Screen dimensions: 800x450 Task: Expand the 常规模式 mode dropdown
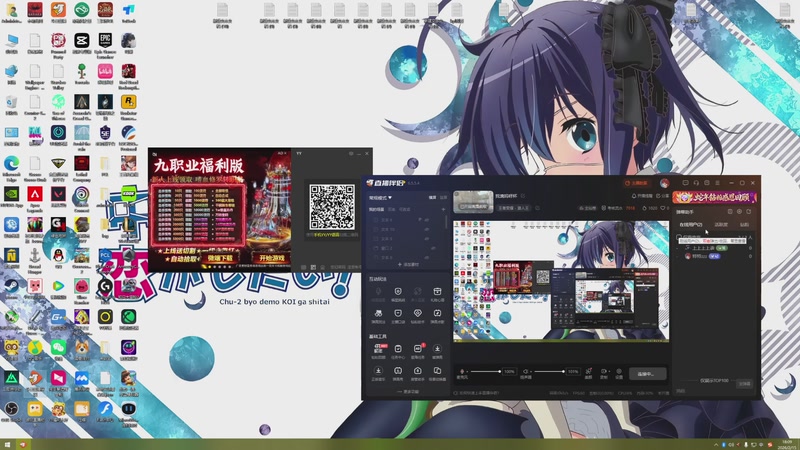pyautogui.click(x=381, y=197)
